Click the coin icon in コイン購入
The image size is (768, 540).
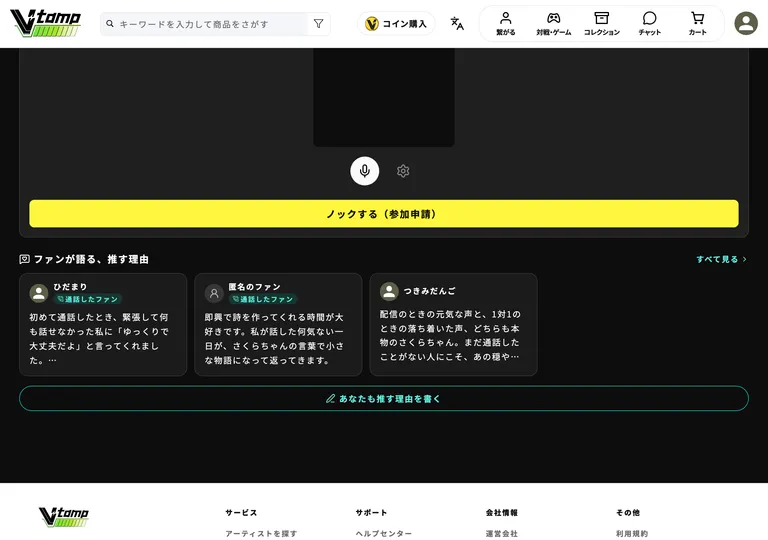pyautogui.click(x=372, y=24)
